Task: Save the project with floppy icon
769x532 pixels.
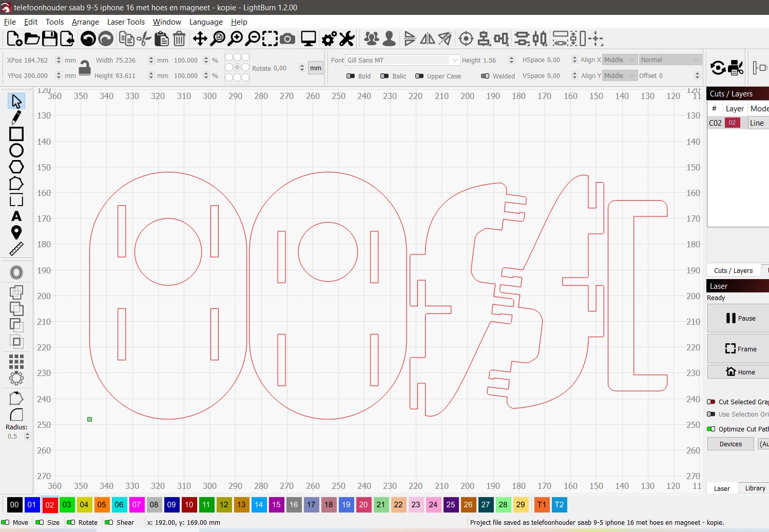Action: (x=50, y=38)
